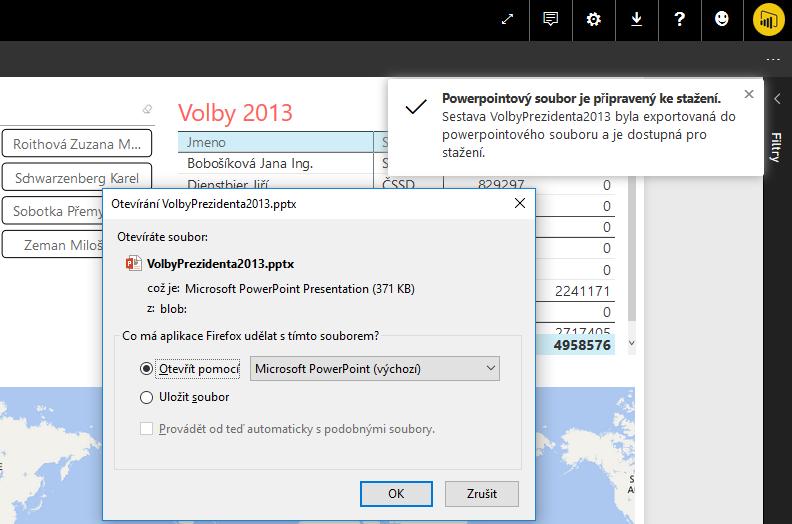Screen dimensions: 792x524
Task: Dismiss the PowerPoint export notification
Action: (749, 94)
